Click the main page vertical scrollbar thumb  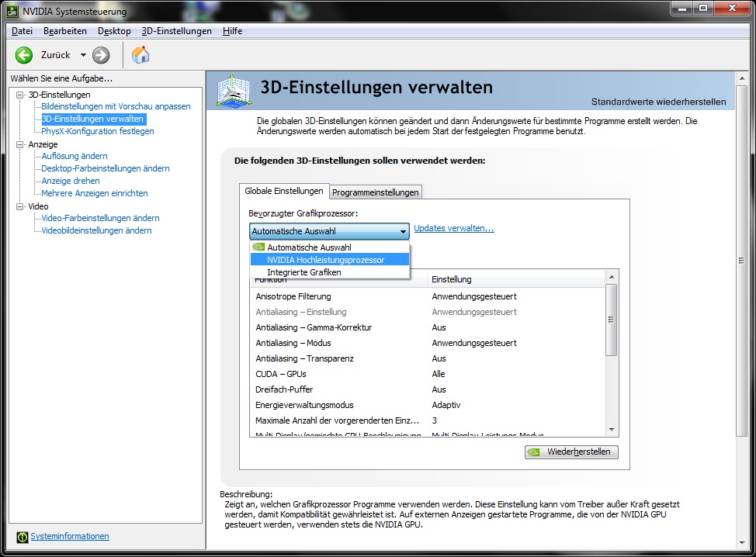tap(741, 261)
